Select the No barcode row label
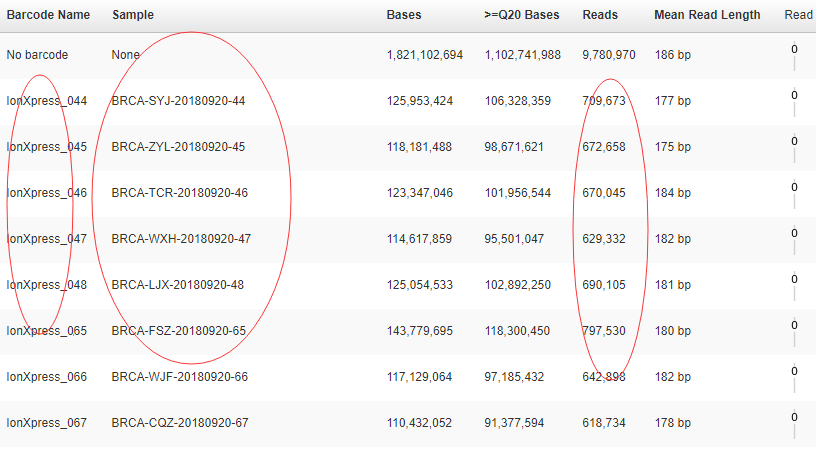The height and width of the screenshot is (450, 816). [x=37, y=55]
